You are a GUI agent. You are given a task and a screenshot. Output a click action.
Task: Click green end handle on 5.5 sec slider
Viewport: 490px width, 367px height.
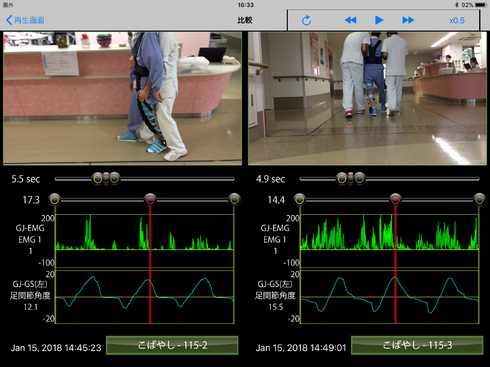click(114, 179)
